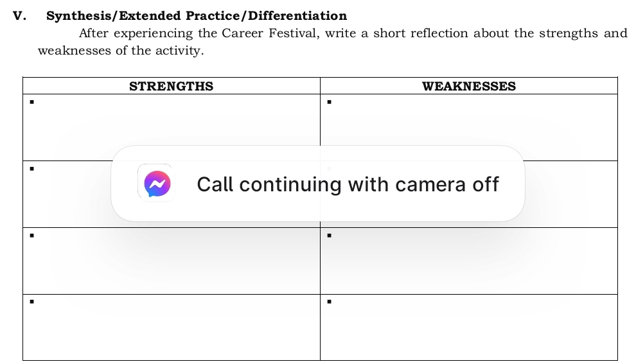Click the section numeral 'V.'

[19, 16]
